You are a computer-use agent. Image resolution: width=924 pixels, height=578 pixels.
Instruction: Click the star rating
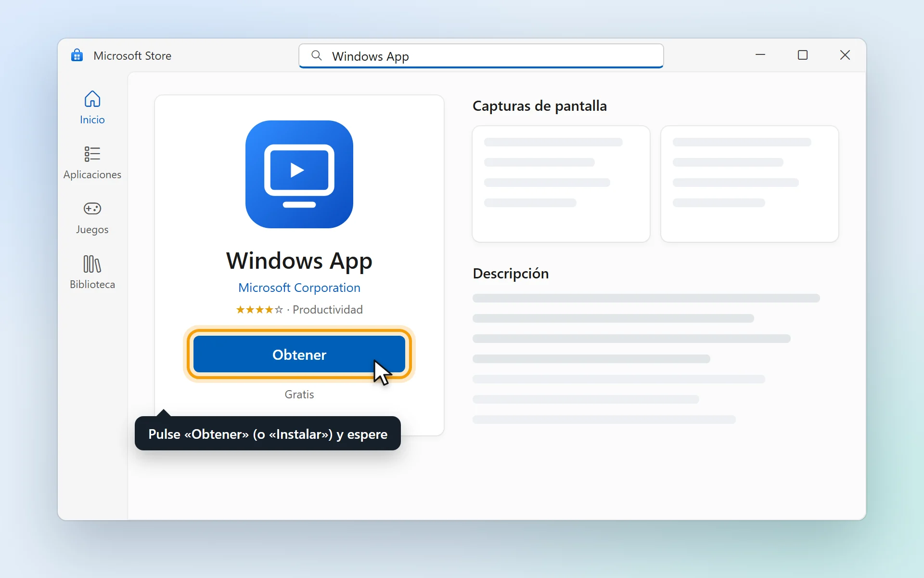259,310
